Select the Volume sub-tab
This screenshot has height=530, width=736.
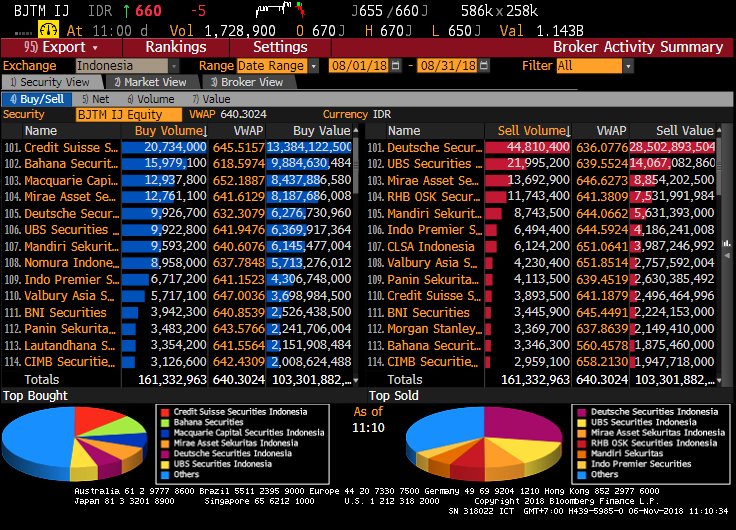[153, 99]
